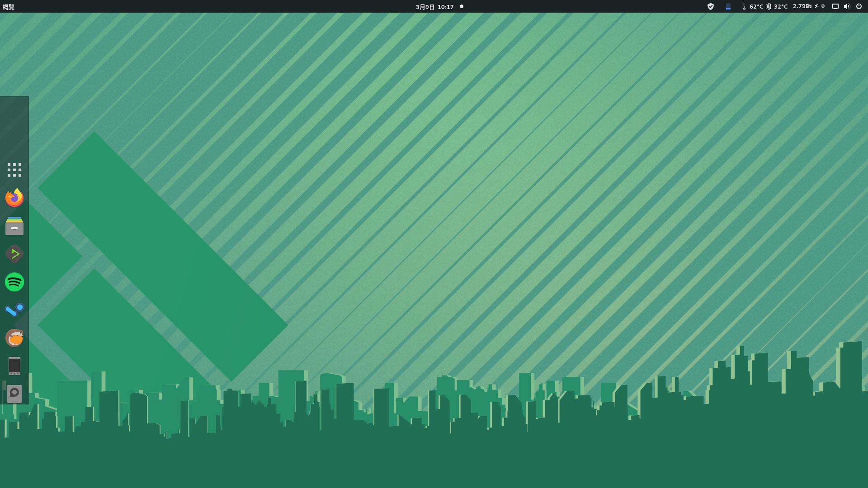Screen dimensions: 868x488
Task: Click the blue battery indicator in top bar
Action: (728, 6)
